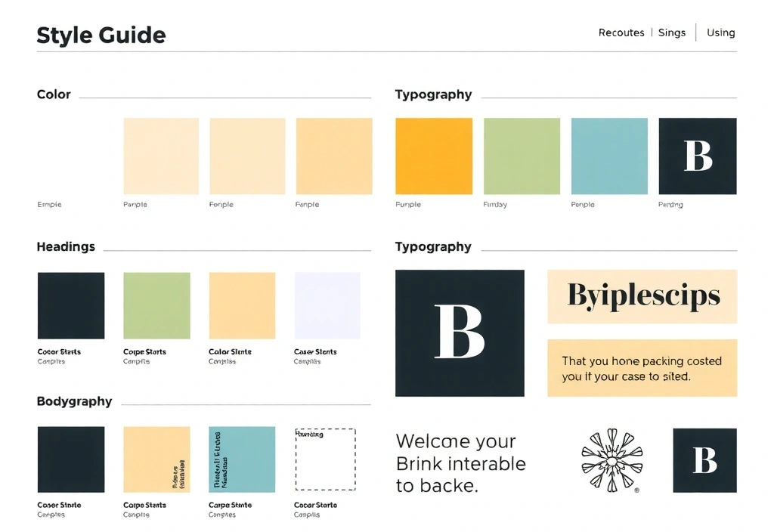
Task: Open the "Using" navigation item
Action: [x=720, y=32]
